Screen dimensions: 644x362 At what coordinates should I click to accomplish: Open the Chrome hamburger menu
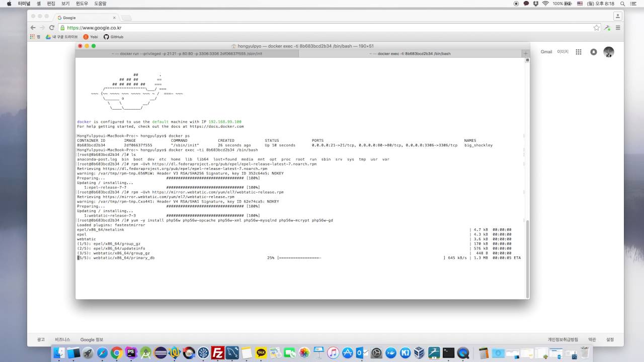click(618, 28)
